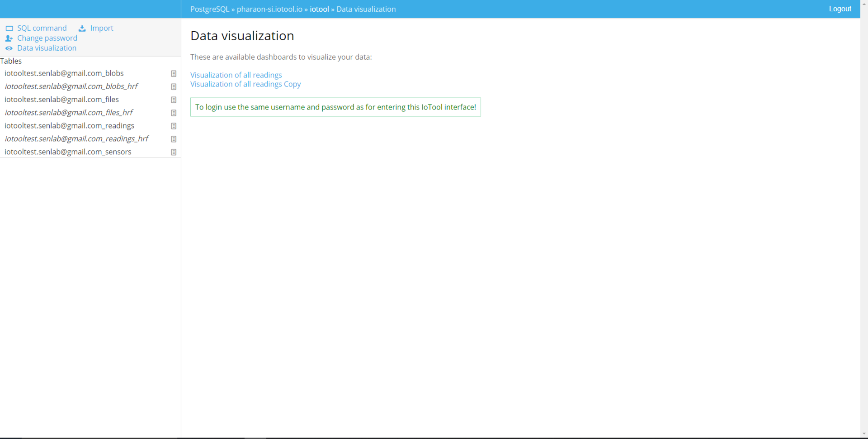The height and width of the screenshot is (439, 868).
Task: Open Visualization of all readings dashboard
Action: click(x=236, y=75)
